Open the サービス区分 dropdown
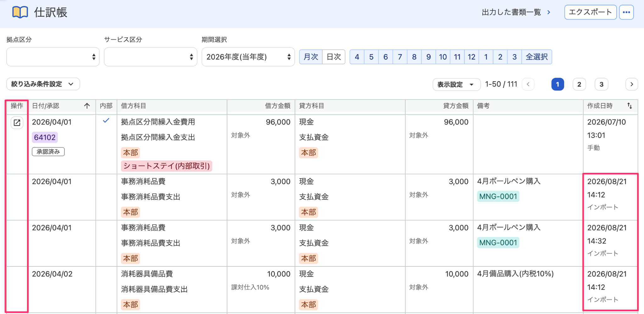This screenshot has width=644, height=314. click(x=151, y=57)
